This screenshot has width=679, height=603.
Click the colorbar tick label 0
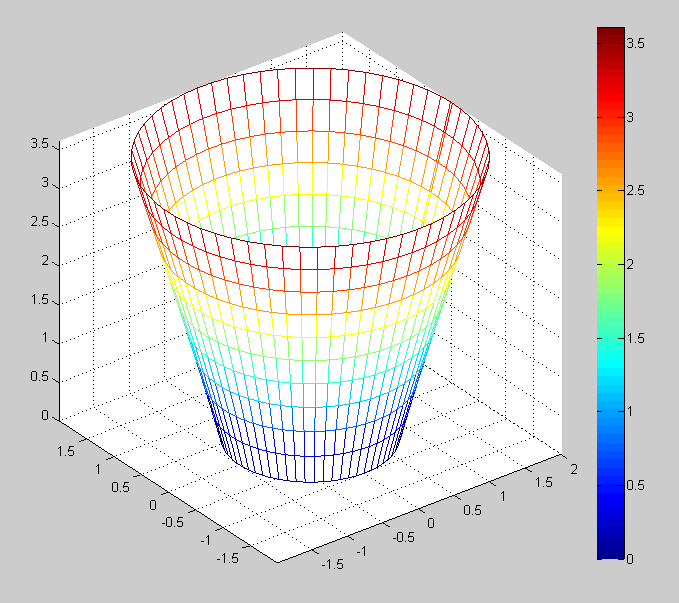click(629, 559)
